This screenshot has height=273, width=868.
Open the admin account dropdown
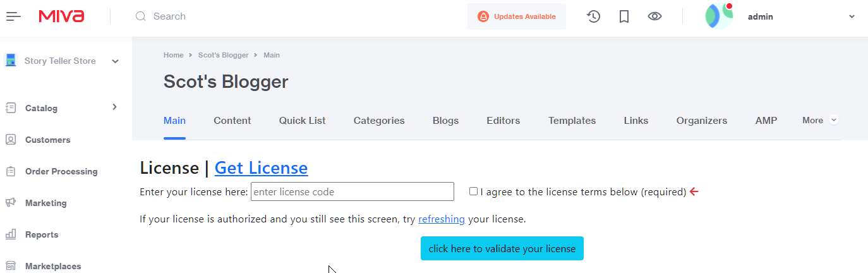point(852,17)
